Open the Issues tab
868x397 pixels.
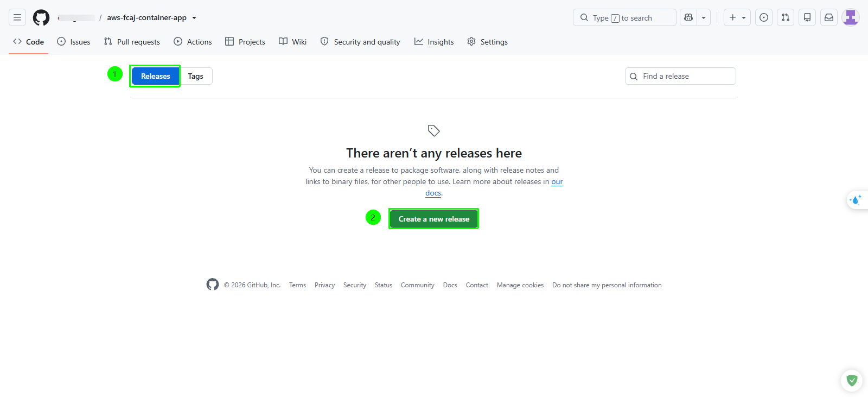point(74,42)
